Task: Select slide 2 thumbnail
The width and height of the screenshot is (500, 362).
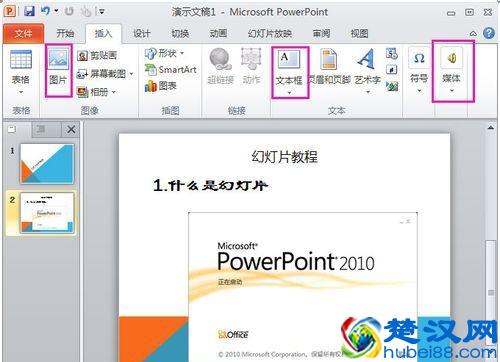Action: click(47, 212)
